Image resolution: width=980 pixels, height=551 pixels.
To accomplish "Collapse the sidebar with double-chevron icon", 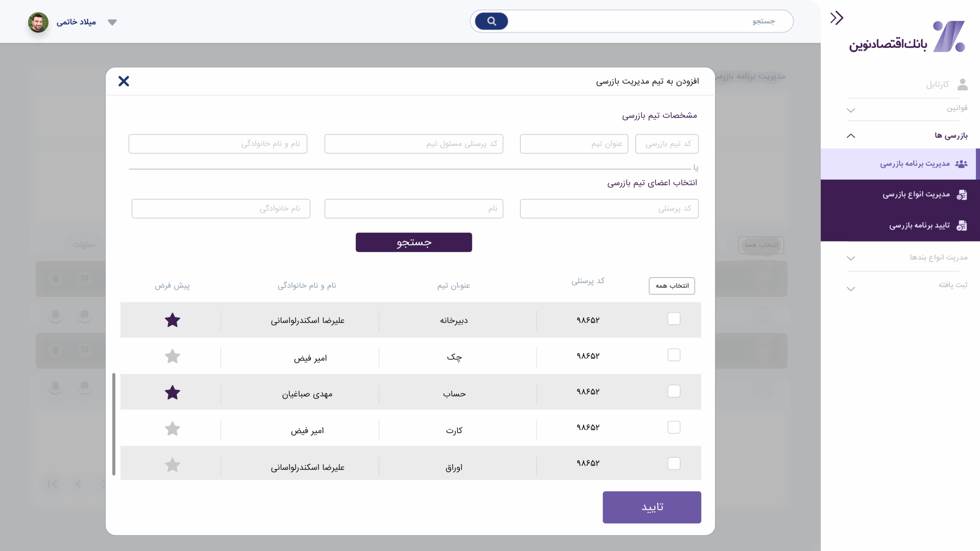I will click(x=836, y=18).
